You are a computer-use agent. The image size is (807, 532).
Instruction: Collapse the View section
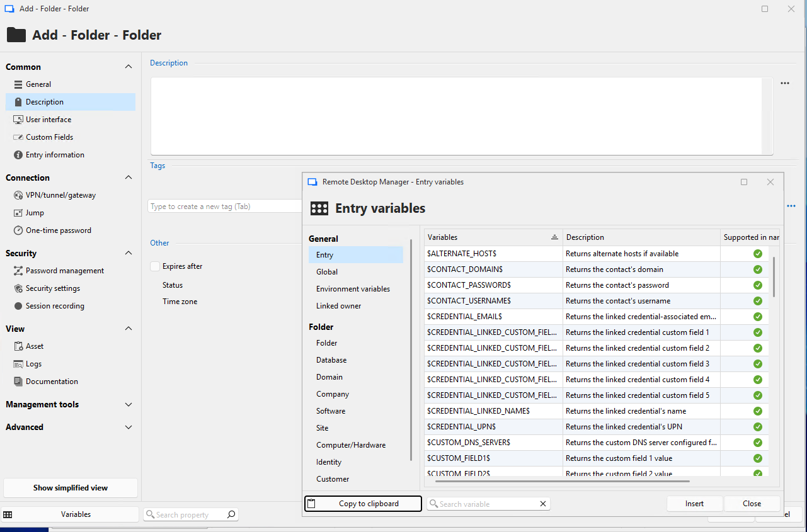129,329
